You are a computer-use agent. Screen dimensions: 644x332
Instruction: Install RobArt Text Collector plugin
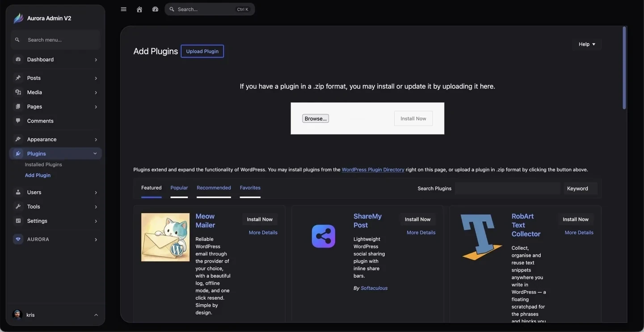click(x=576, y=219)
